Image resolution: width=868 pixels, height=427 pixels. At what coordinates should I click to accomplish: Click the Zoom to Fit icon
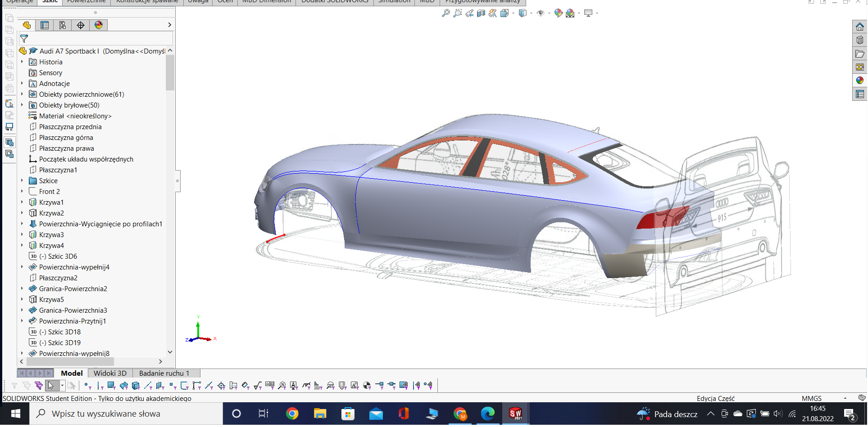(445, 13)
